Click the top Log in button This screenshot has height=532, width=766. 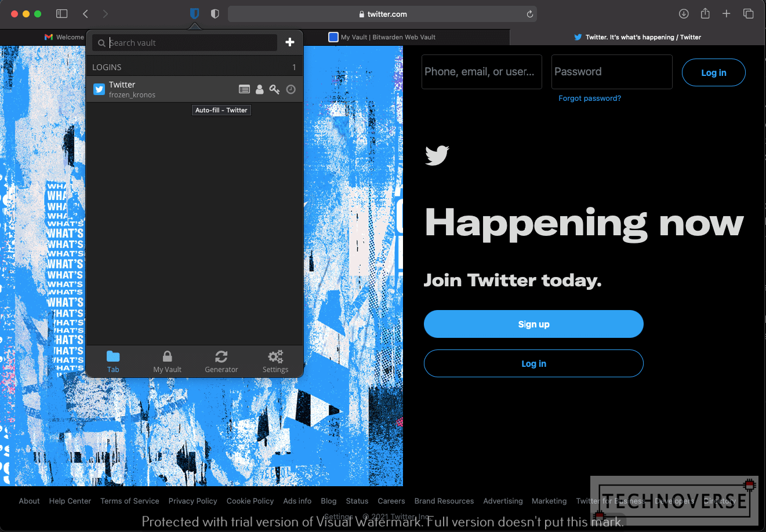point(714,72)
